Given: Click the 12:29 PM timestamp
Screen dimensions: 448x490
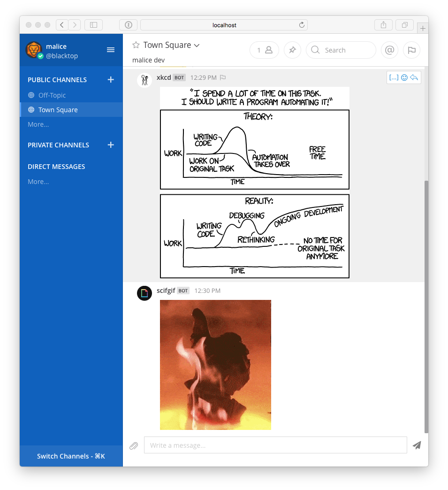Looking at the screenshot, I should tap(204, 77).
